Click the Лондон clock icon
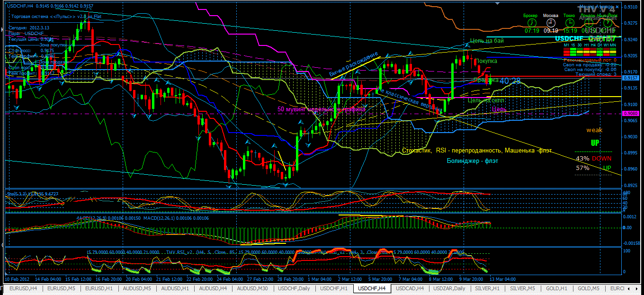Image resolution: width=644 pixels, height=295 pixels. [x=589, y=23]
